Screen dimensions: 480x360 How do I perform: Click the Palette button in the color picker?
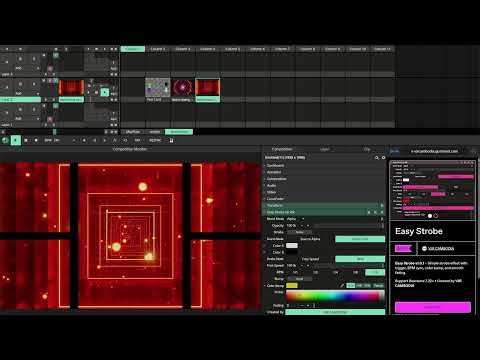pyautogui.click(x=378, y=286)
